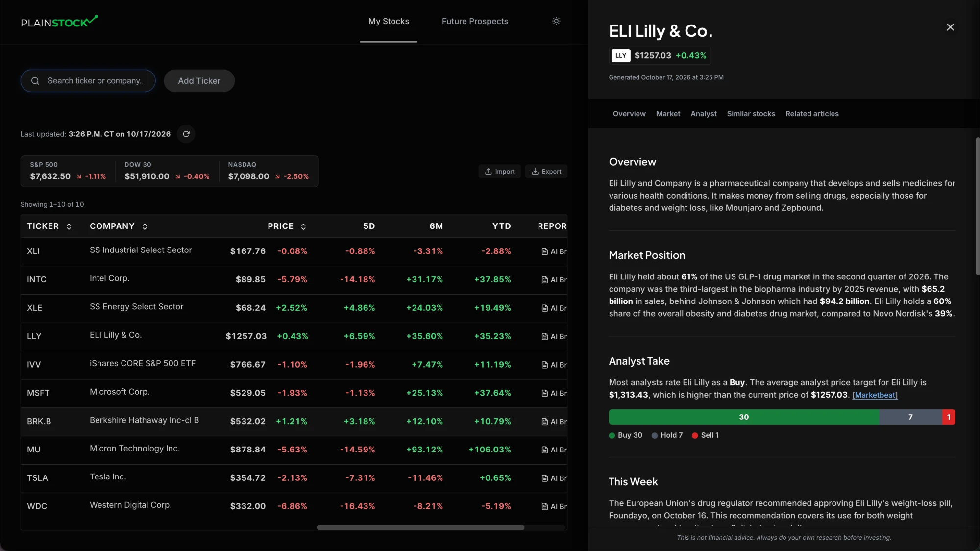Open the Marketbeat source link
980x551 pixels.
click(x=875, y=395)
